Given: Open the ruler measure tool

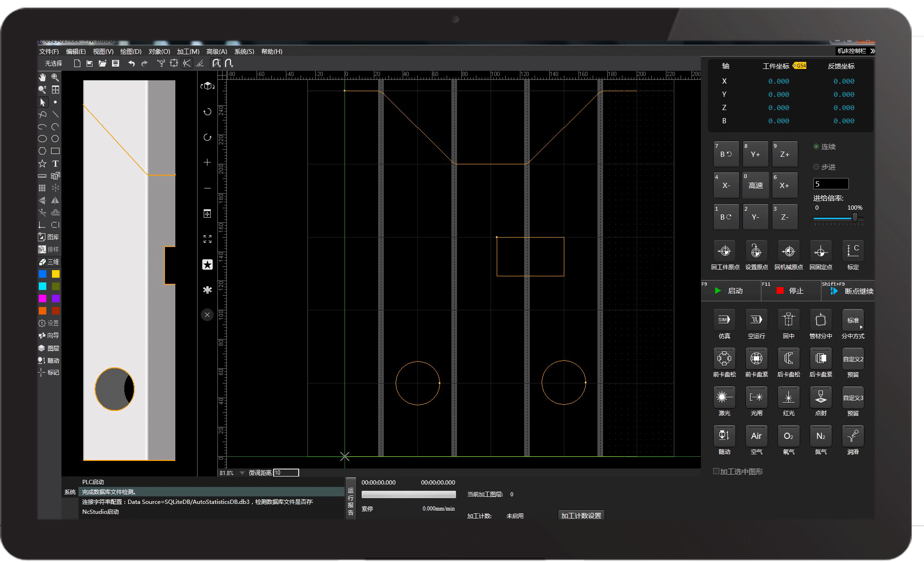Looking at the screenshot, I should (x=43, y=176).
